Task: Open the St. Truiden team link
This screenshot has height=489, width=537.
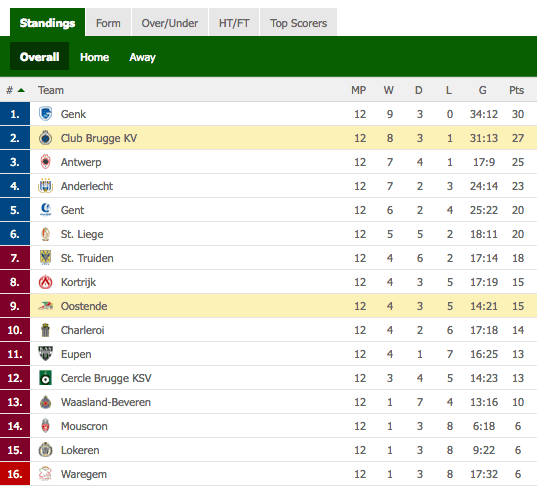Action: coord(87,258)
